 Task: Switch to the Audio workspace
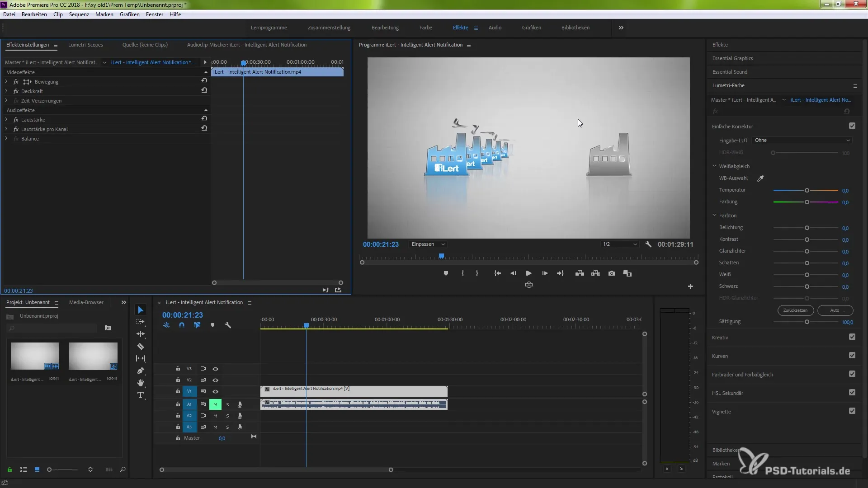point(495,28)
